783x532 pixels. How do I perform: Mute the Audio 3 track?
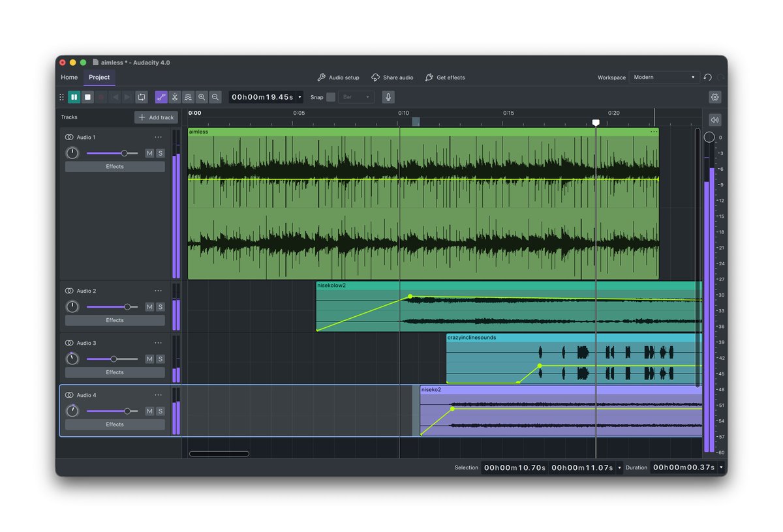click(x=149, y=359)
